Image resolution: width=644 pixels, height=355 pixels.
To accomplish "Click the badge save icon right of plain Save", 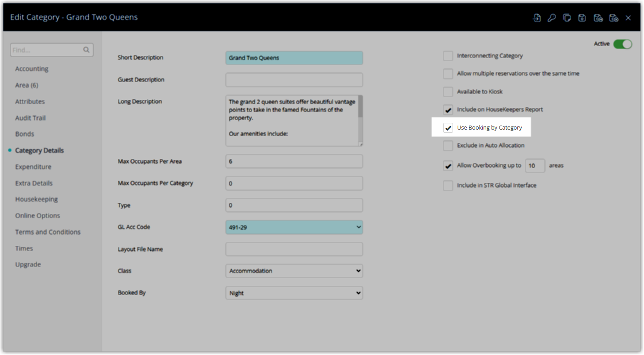I will pos(598,18).
